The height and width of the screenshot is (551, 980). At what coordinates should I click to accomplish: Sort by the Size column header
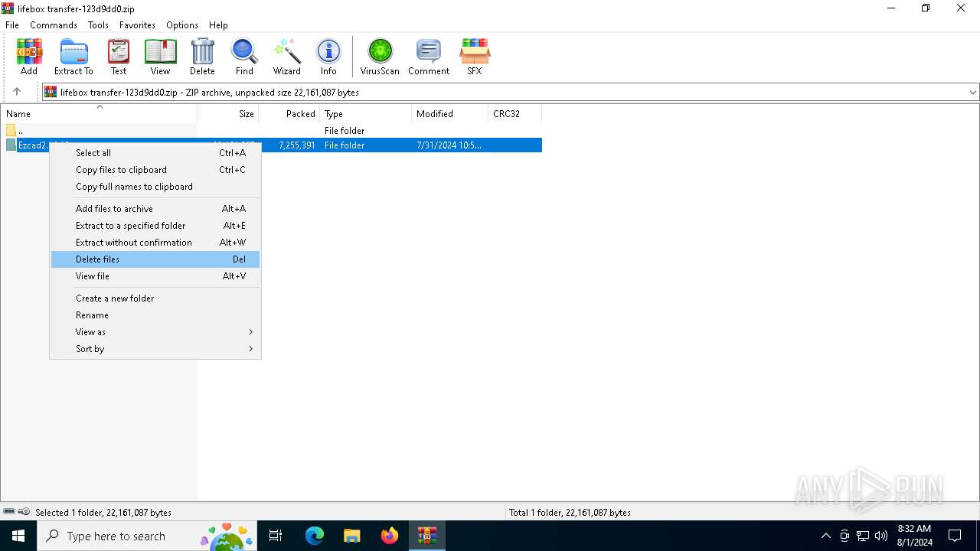pos(227,114)
